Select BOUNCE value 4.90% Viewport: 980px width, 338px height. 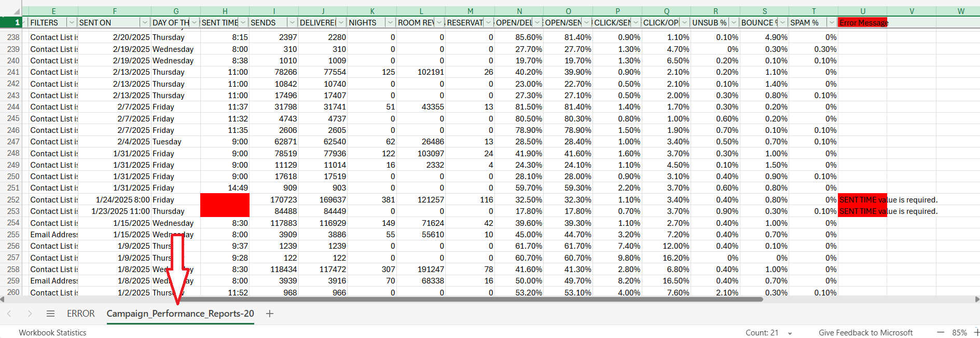[764, 37]
